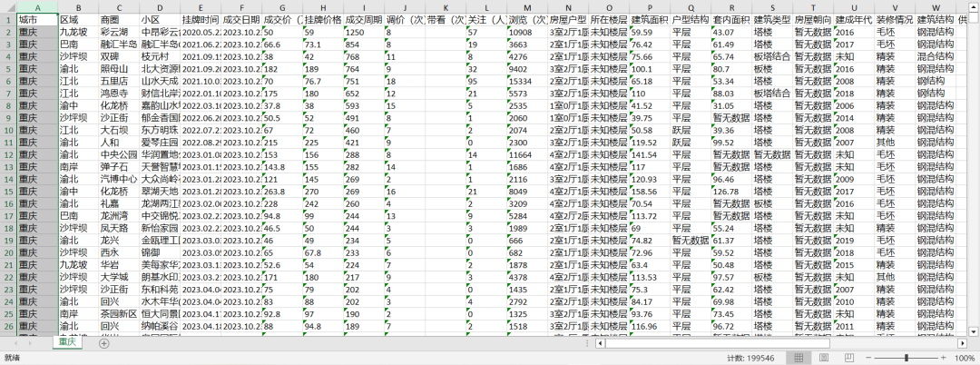Select column K header
Image resolution: width=980 pixels, height=365 pixels.
(x=445, y=7)
